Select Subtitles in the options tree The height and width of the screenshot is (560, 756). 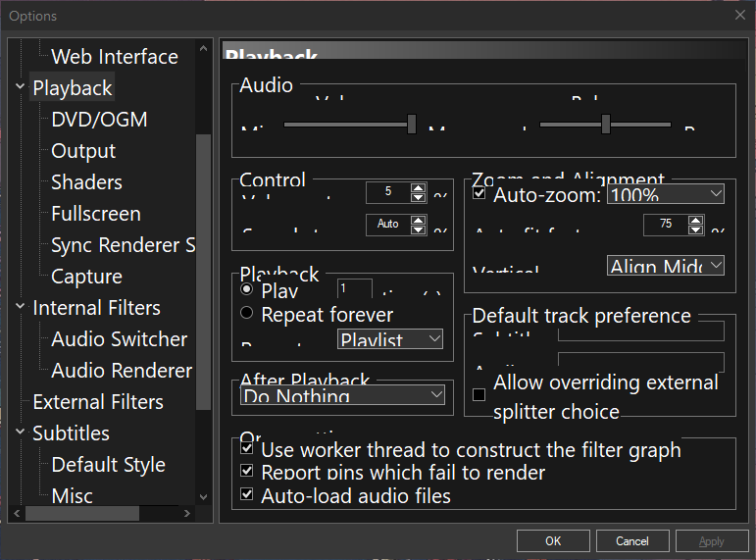(x=71, y=433)
